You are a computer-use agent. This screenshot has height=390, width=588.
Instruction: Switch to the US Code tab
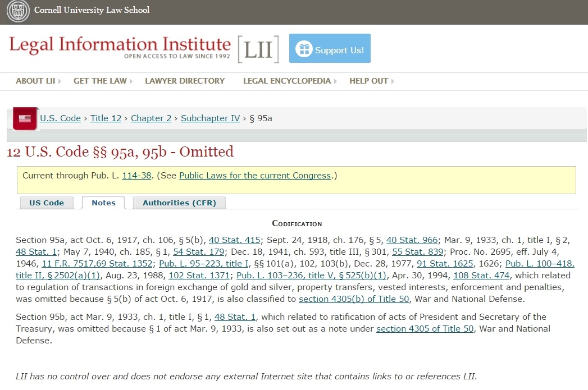point(47,203)
